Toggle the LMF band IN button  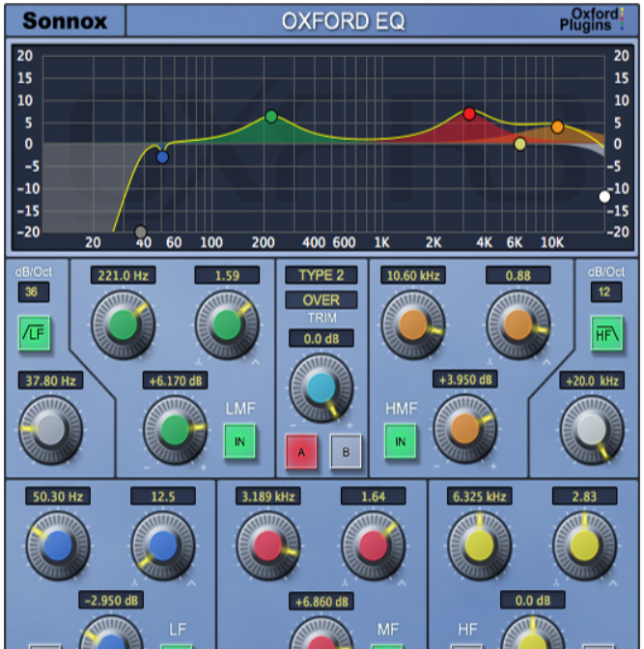pos(239,441)
